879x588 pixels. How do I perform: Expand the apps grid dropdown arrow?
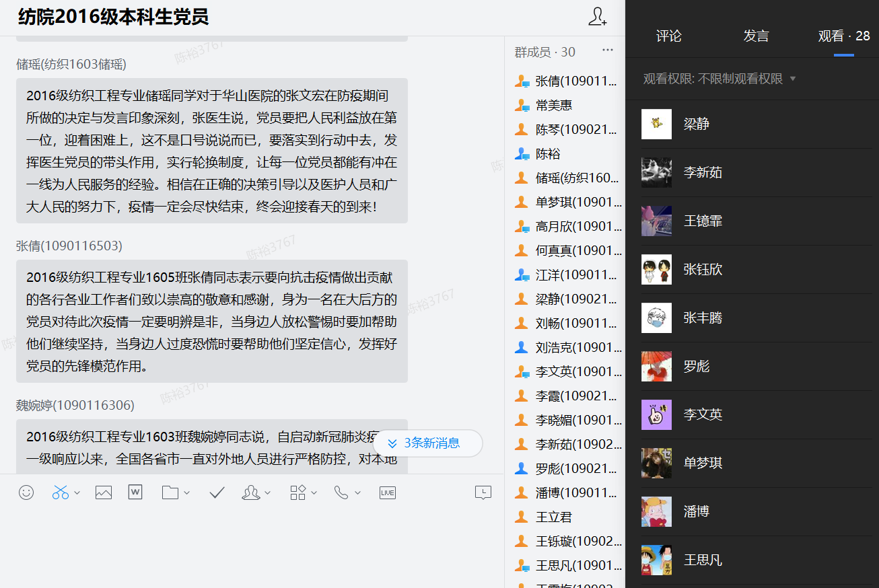pos(314,493)
